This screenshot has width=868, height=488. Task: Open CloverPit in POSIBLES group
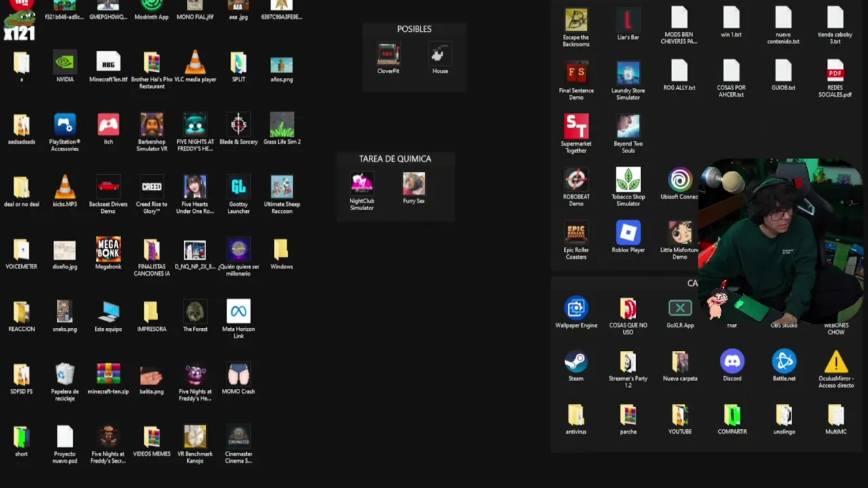(389, 54)
